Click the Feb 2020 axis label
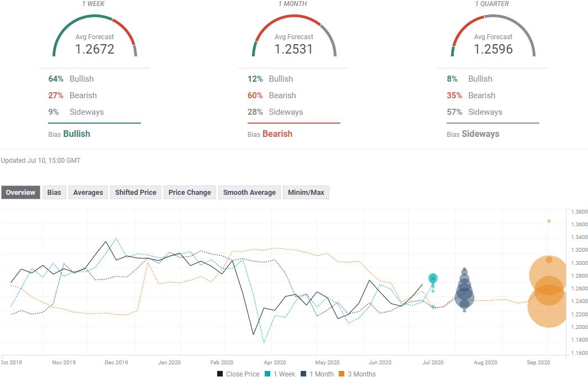588x377 pixels. coord(222,363)
